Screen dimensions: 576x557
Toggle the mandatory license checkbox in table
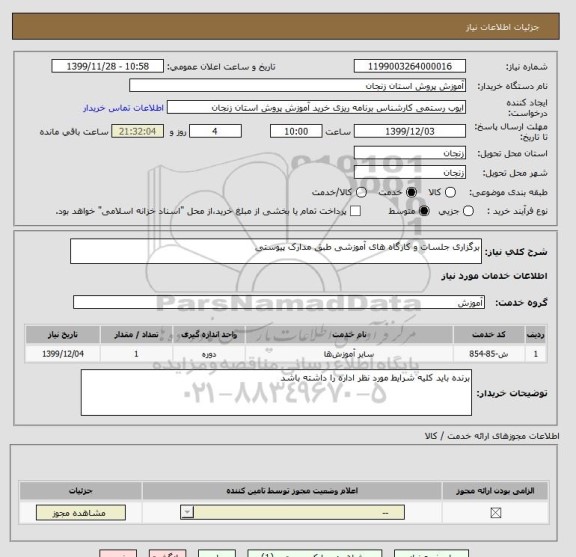[x=496, y=513]
